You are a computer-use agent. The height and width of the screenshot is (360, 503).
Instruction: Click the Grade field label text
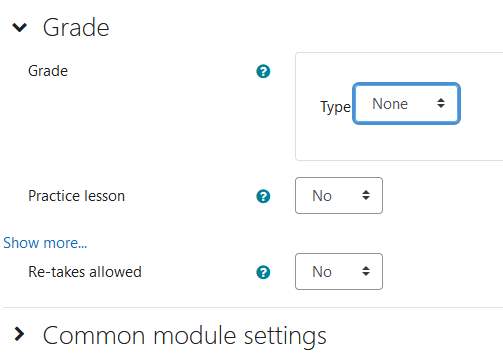pyautogui.click(x=48, y=71)
